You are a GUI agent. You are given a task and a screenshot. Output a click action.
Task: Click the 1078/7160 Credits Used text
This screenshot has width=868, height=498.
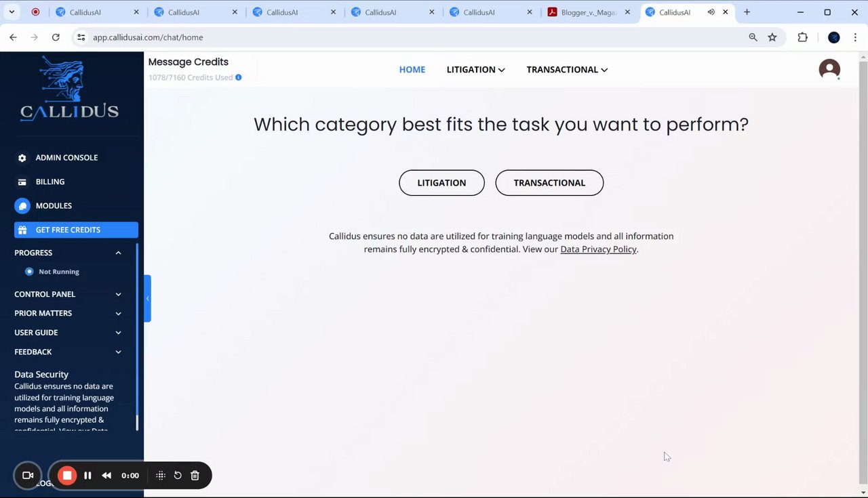[x=191, y=77]
